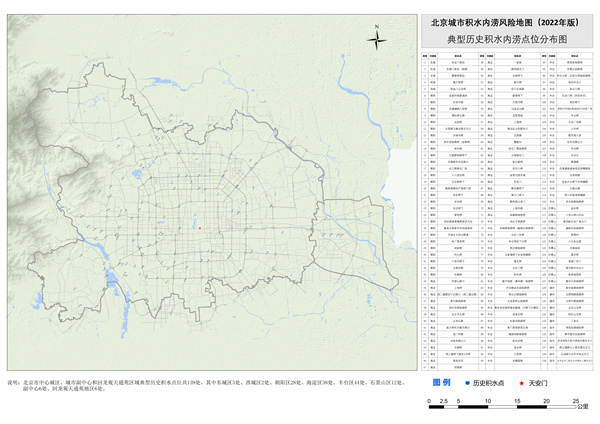Click the 说明 note text below the map
This screenshot has height=424, width=600.
(x=200, y=386)
